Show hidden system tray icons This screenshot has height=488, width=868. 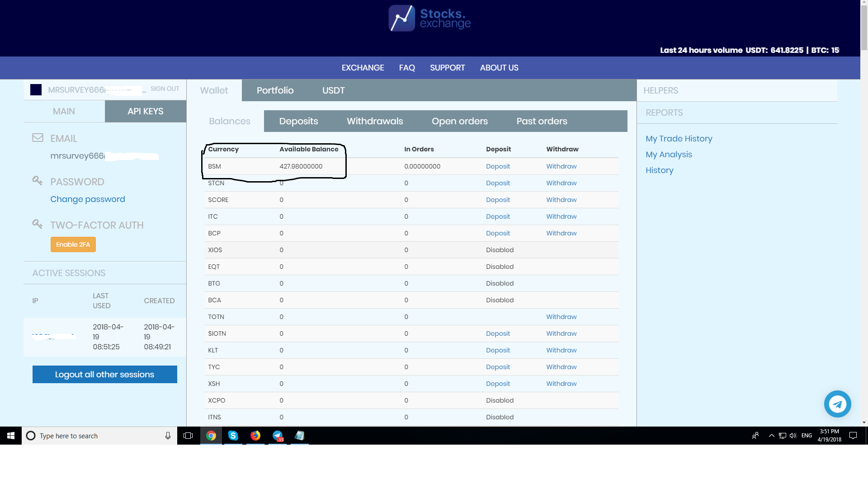(771, 436)
